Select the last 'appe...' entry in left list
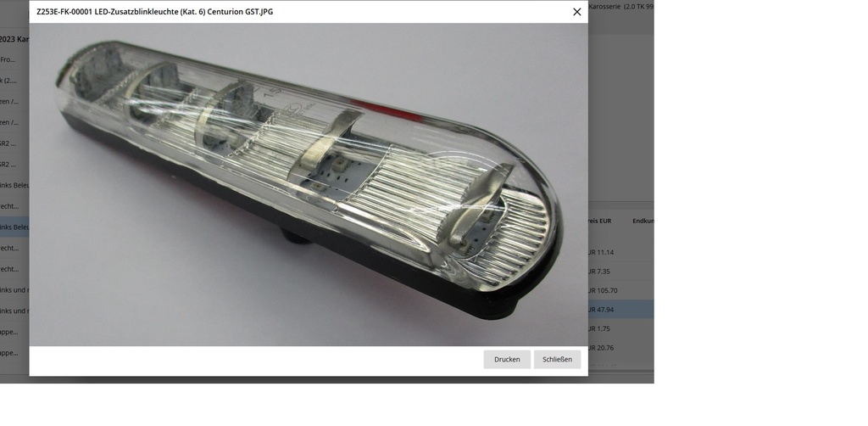This screenshot has height=426, width=868. [9, 352]
